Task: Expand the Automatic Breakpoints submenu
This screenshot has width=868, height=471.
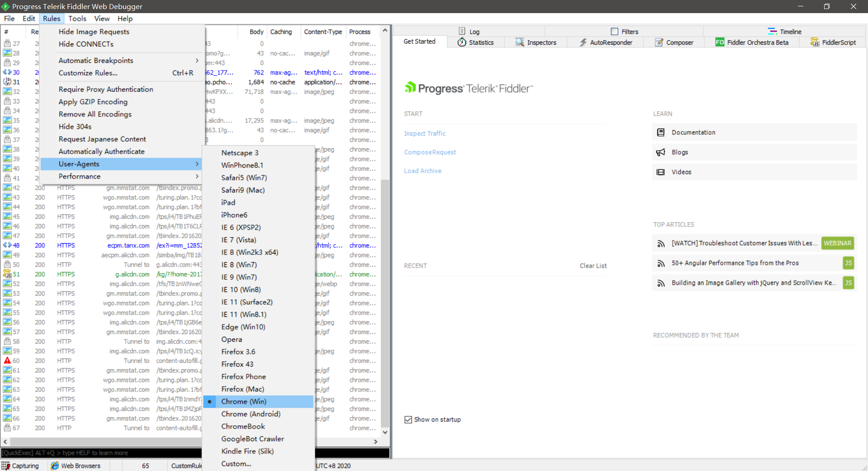Action: tap(122, 61)
